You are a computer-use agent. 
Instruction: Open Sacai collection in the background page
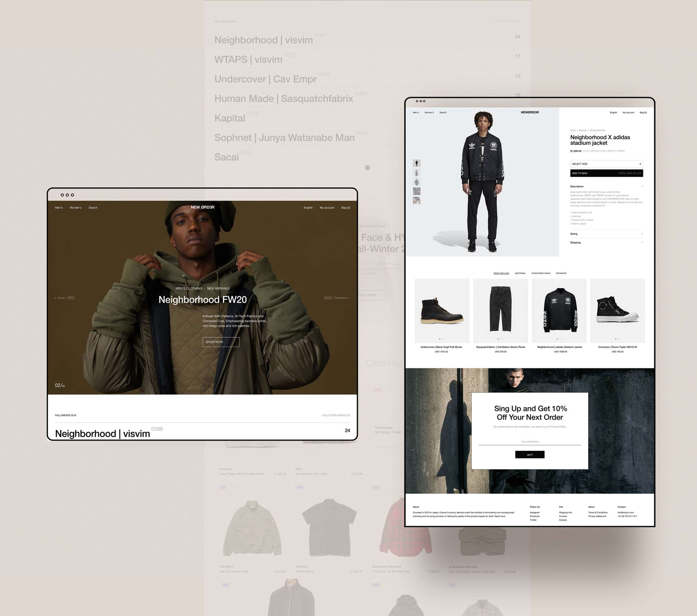[x=227, y=157]
